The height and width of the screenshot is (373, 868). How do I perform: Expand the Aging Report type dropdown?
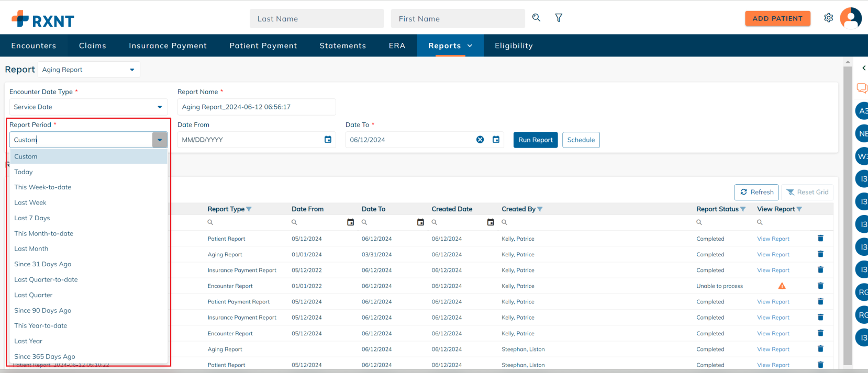click(x=132, y=70)
